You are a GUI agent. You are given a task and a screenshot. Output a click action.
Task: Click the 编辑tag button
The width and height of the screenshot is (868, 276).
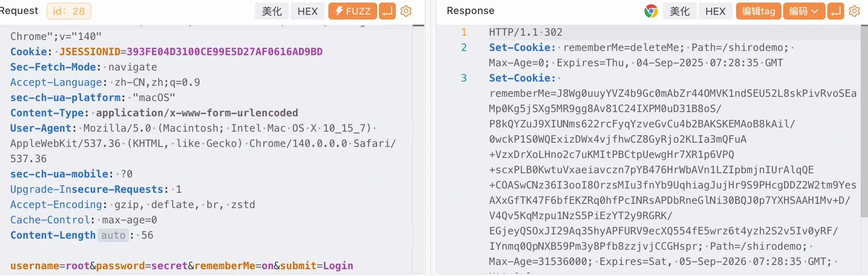click(759, 11)
